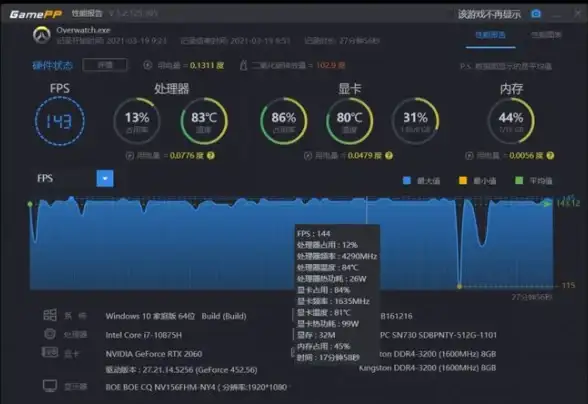Click the 44% memory usage gauge
Viewport: 588px width, 404px height.
[511, 121]
